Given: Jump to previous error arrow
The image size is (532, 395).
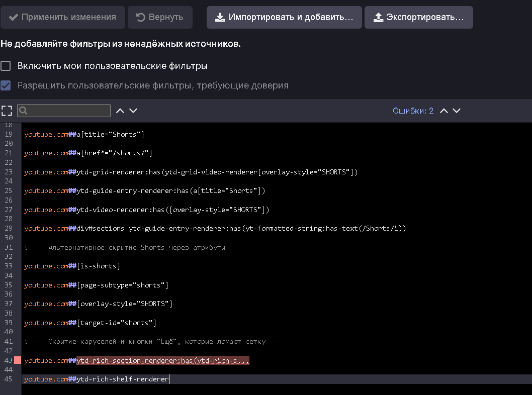Looking at the screenshot, I should [444, 111].
